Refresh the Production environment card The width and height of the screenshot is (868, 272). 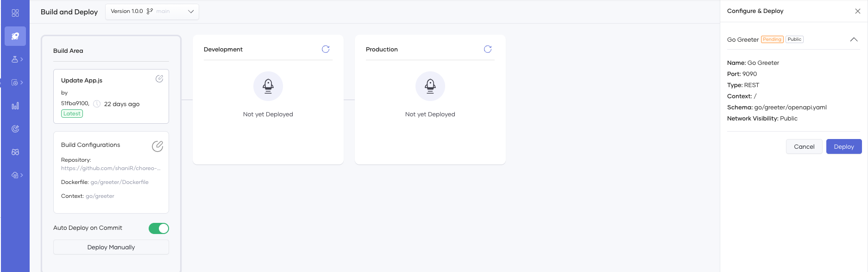coord(488,49)
